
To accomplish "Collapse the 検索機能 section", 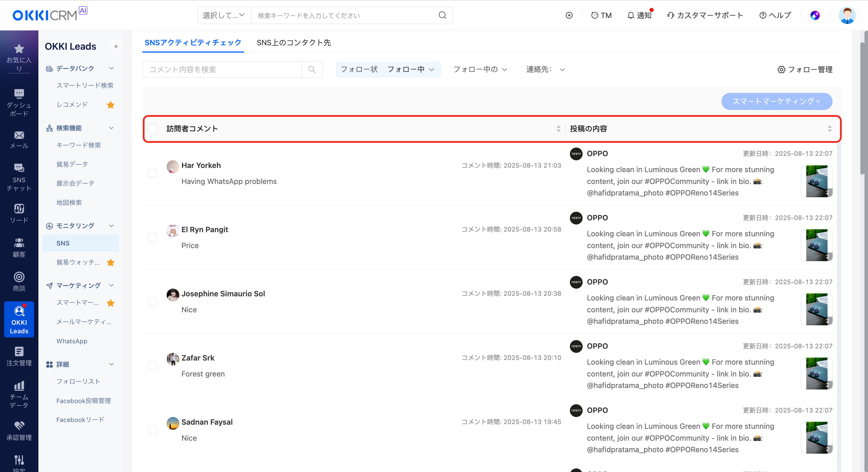I will (111, 128).
